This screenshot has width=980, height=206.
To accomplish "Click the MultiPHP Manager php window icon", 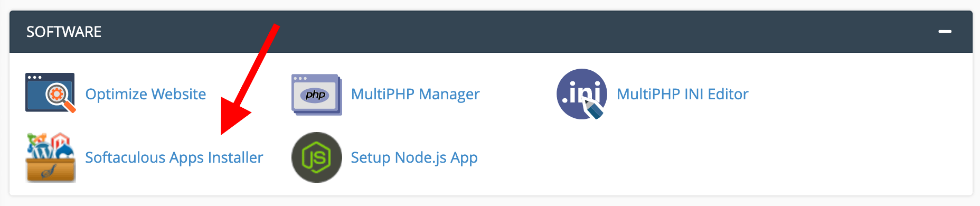I will point(317,95).
